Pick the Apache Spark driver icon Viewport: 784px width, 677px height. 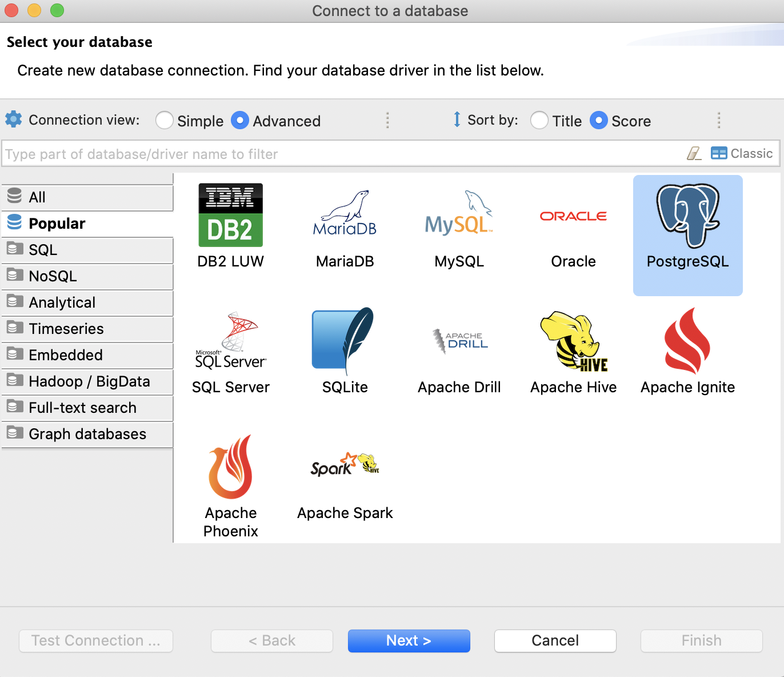(x=345, y=465)
